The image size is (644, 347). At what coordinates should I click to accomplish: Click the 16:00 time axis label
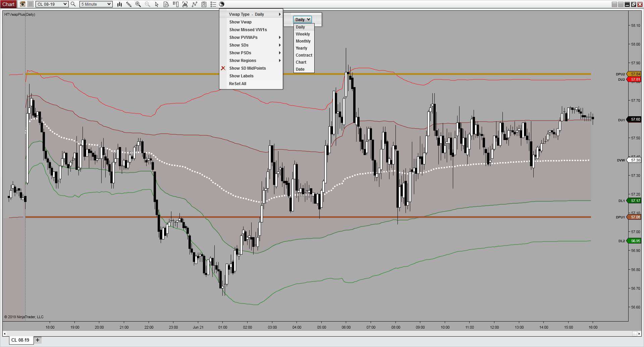[593, 327]
